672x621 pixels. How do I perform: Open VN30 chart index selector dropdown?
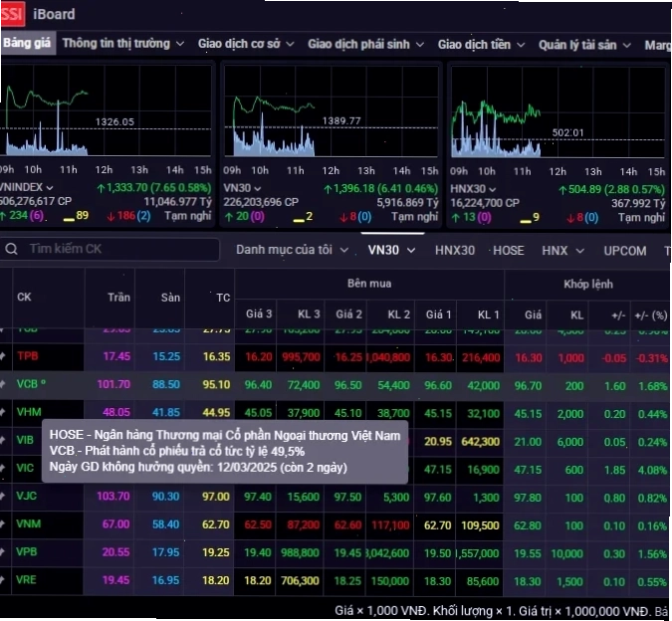[243, 188]
